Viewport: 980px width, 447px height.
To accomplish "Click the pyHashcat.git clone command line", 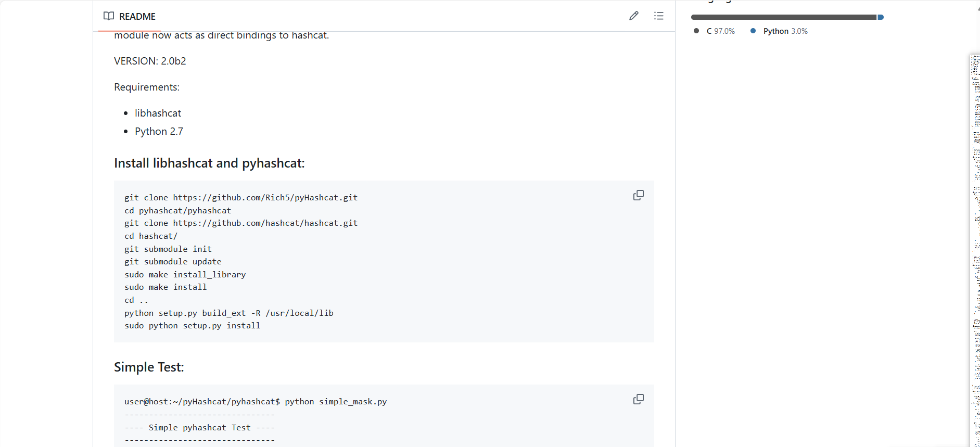I will click(x=241, y=198).
